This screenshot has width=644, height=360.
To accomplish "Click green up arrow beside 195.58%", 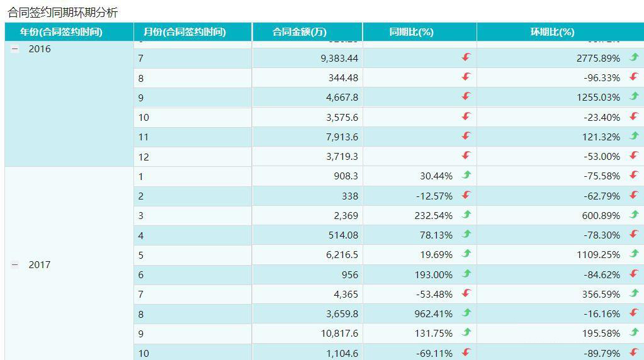I will (x=634, y=333).
